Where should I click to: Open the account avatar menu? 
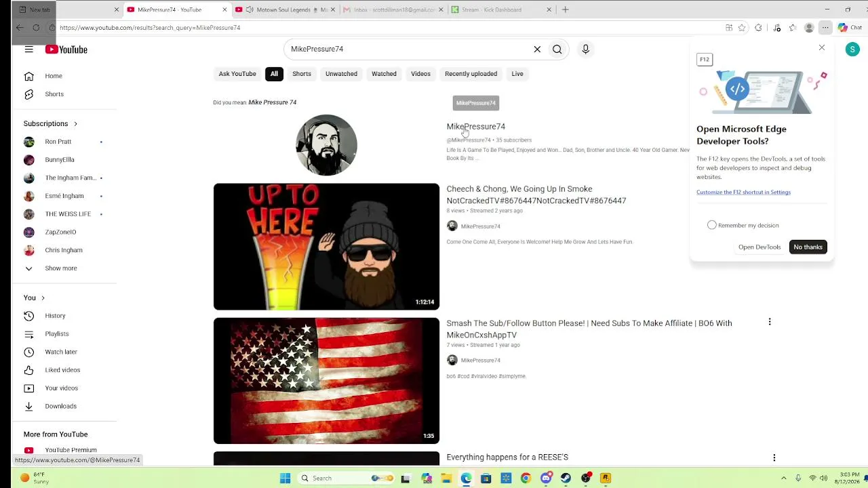point(852,49)
